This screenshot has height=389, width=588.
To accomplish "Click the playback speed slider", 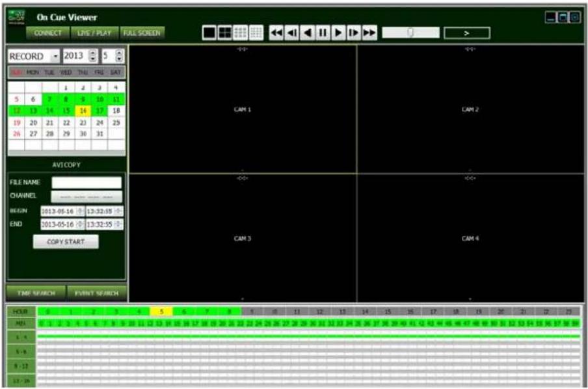I will click(410, 33).
